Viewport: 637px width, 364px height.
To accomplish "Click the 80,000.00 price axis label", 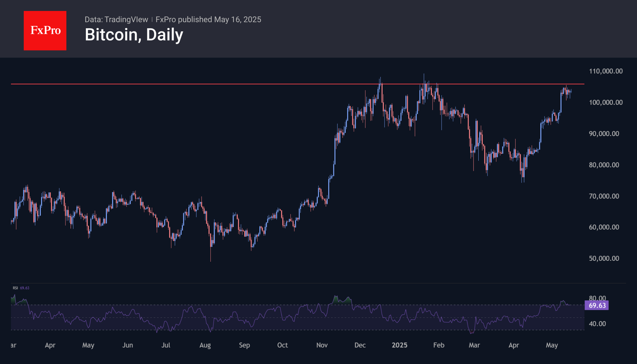I will pos(604,165).
